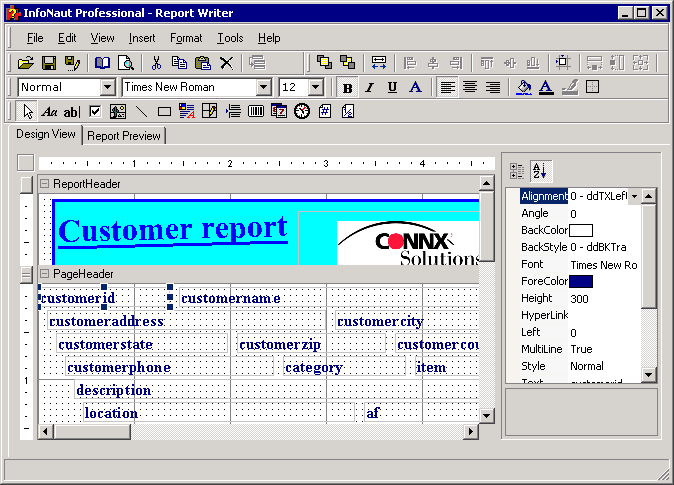Screen dimensions: 674x485
Task: Set left text alignment
Action: 447,88
